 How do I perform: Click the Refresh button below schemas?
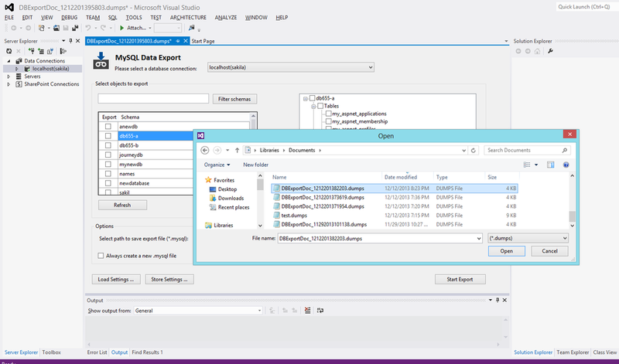point(122,205)
